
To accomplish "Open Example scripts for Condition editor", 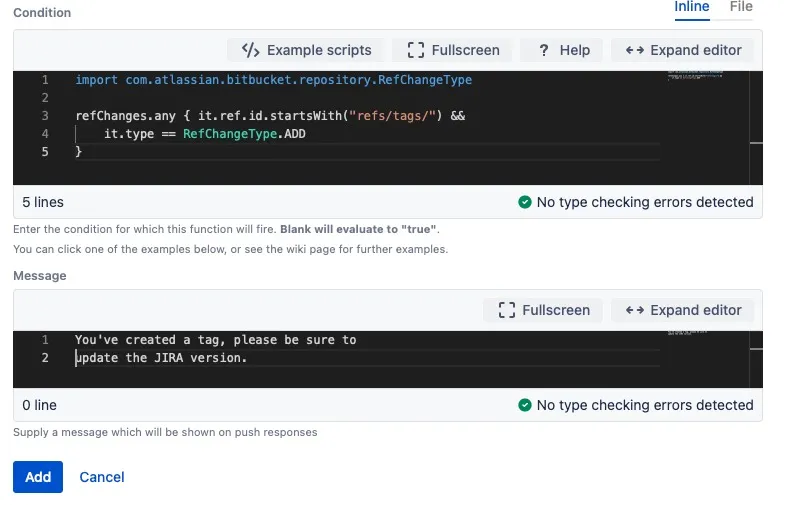I will (x=306, y=50).
